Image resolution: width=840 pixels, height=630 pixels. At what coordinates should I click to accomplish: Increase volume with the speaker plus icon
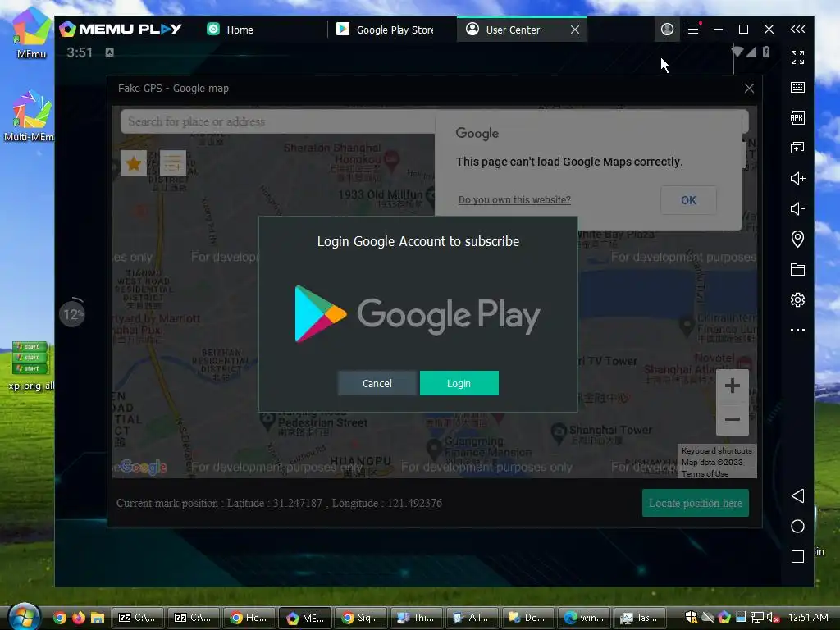(x=797, y=178)
